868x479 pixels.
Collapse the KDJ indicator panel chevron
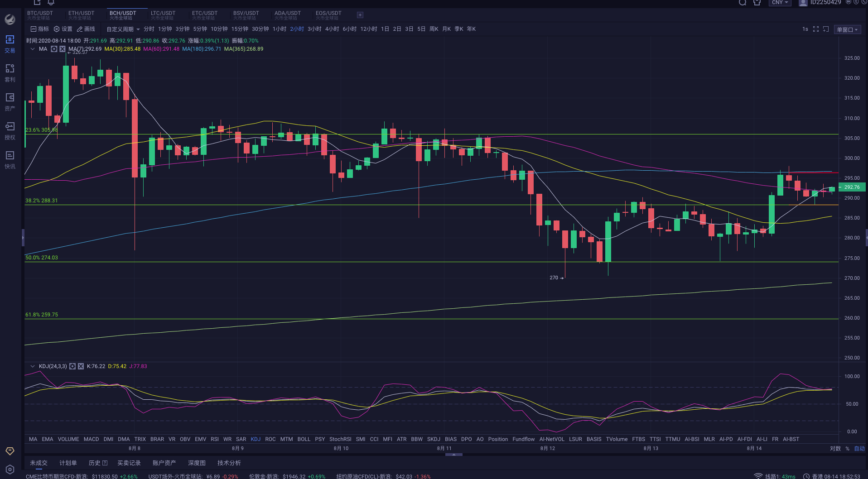point(32,366)
